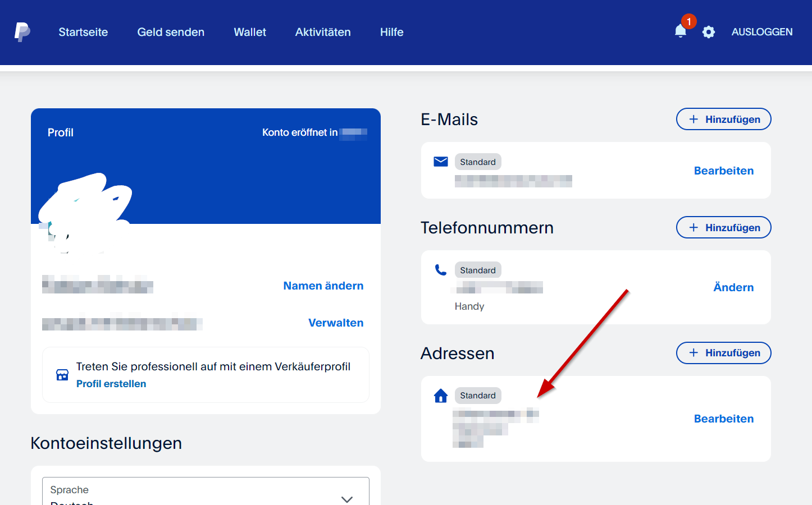The image size is (812, 505).
Task: Click Ändern for the phone number
Action: point(733,287)
